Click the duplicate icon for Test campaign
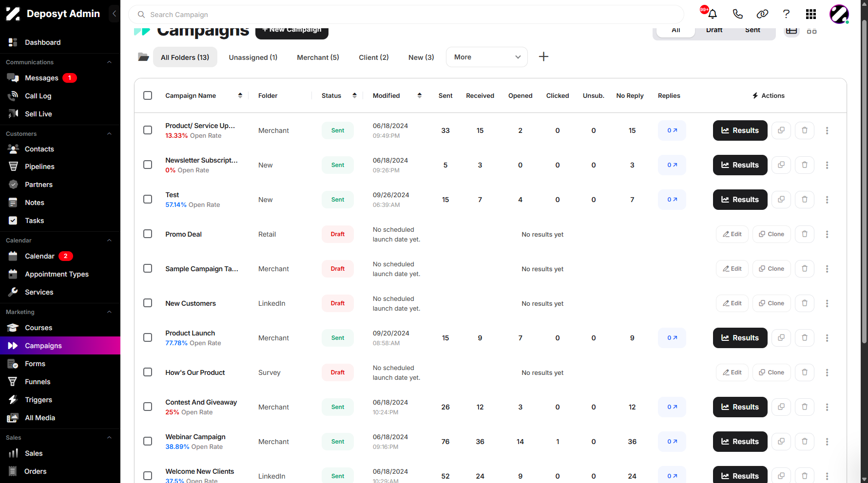Screen dimensions: 868x483 [x=781, y=200]
